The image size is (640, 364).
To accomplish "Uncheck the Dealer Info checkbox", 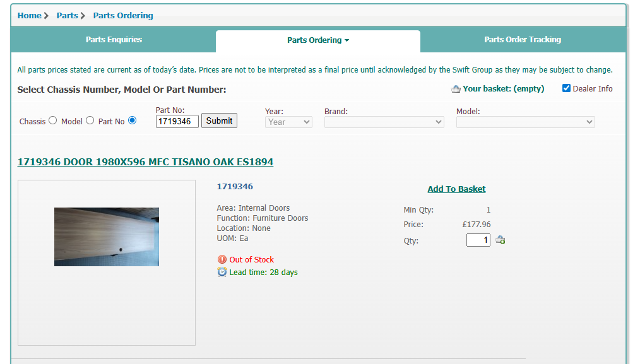I will pyautogui.click(x=566, y=88).
